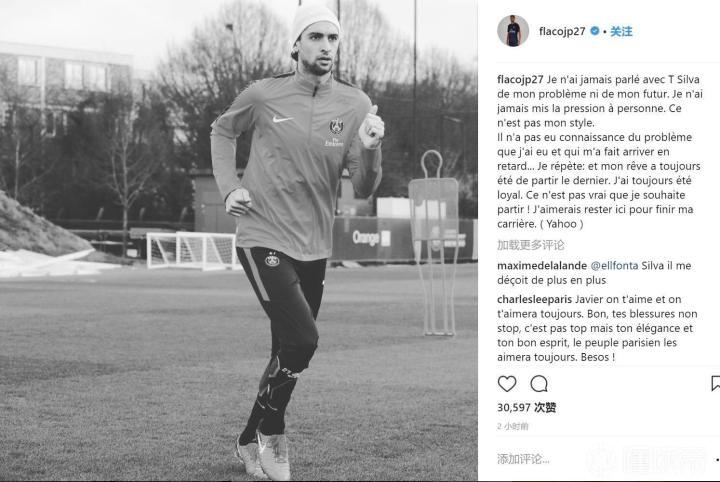The width and height of the screenshot is (720, 482).
Task: Open flacojp27 username in the header
Action: (x=562, y=31)
